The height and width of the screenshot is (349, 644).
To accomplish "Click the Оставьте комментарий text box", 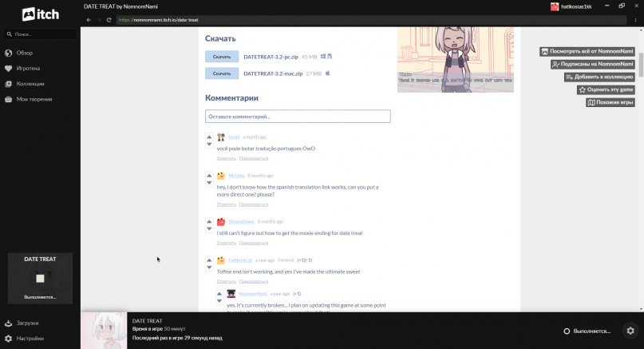I will 298,117.
